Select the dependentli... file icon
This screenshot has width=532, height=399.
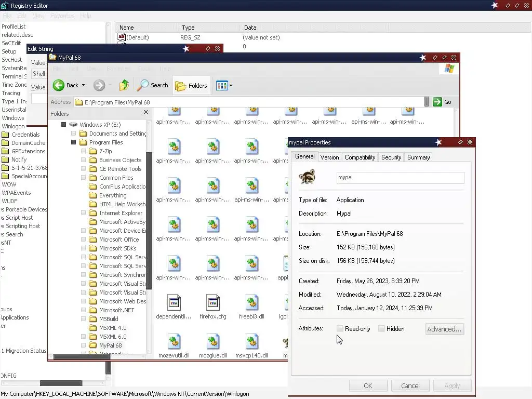(174, 302)
